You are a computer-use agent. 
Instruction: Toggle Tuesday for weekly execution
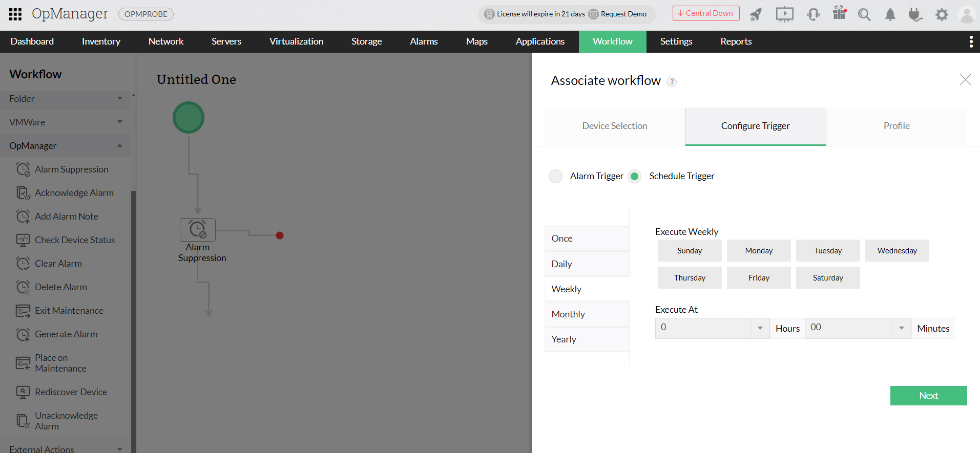coord(828,251)
